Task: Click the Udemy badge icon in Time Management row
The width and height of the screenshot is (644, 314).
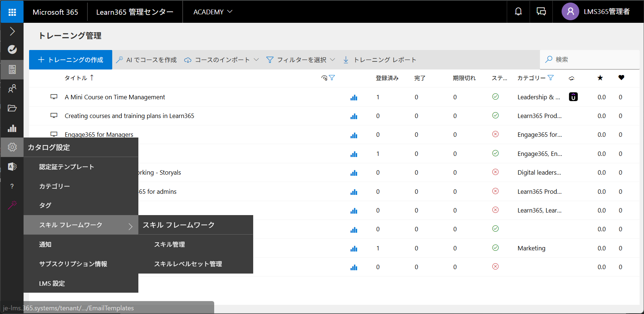Action: click(573, 97)
